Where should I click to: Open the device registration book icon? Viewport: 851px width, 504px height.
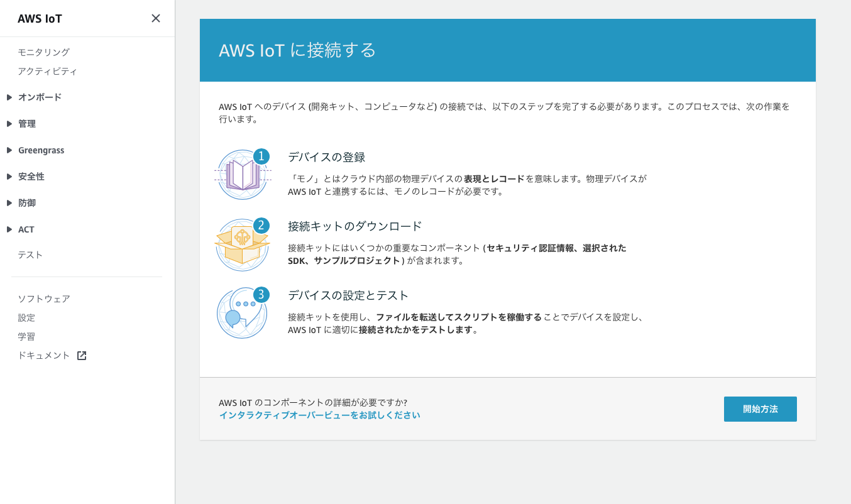click(243, 175)
